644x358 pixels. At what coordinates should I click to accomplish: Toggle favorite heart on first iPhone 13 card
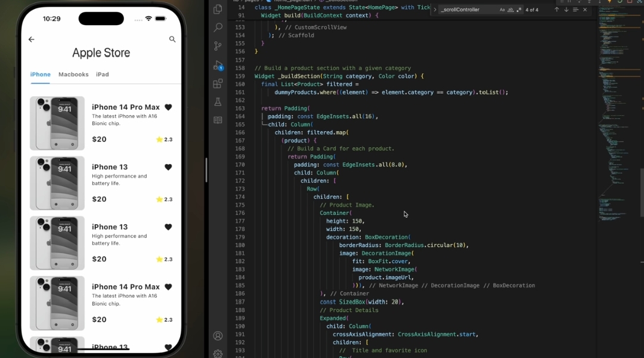[168, 167]
